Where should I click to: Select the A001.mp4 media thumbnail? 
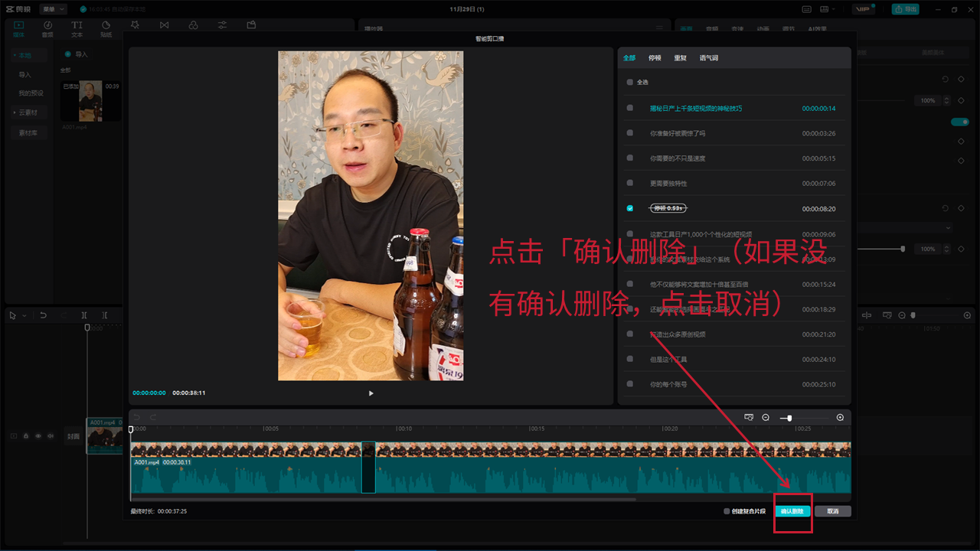pyautogui.click(x=91, y=101)
